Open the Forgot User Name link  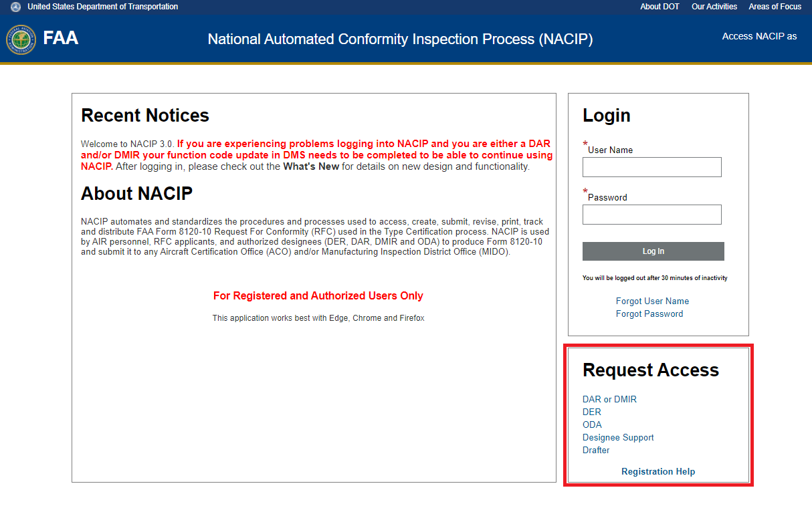point(652,301)
